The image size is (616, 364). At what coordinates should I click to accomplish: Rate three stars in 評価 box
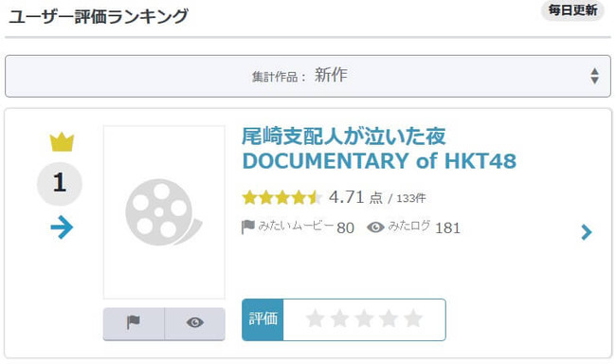coord(364,318)
